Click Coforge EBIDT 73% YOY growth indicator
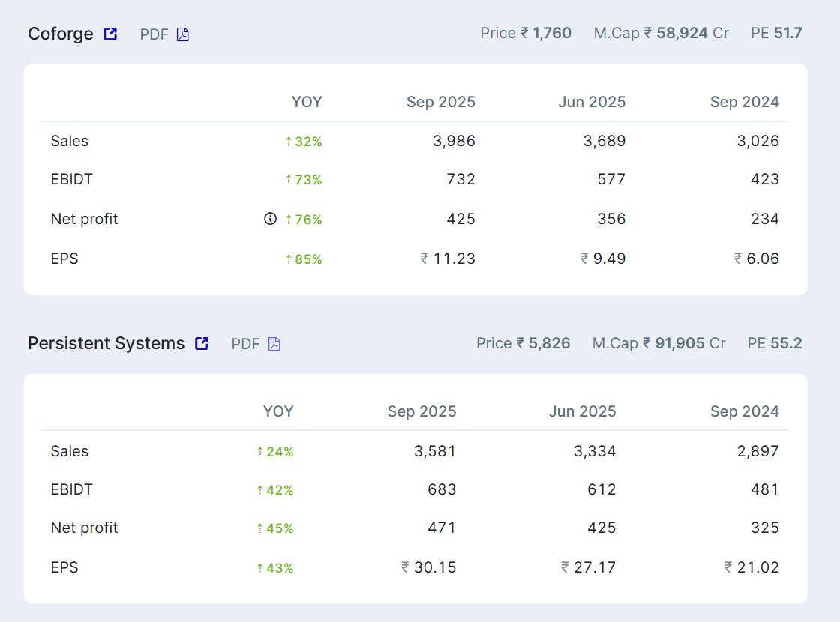This screenshot has width=840, height=622. pyautogui.click(x=304, y=180)
